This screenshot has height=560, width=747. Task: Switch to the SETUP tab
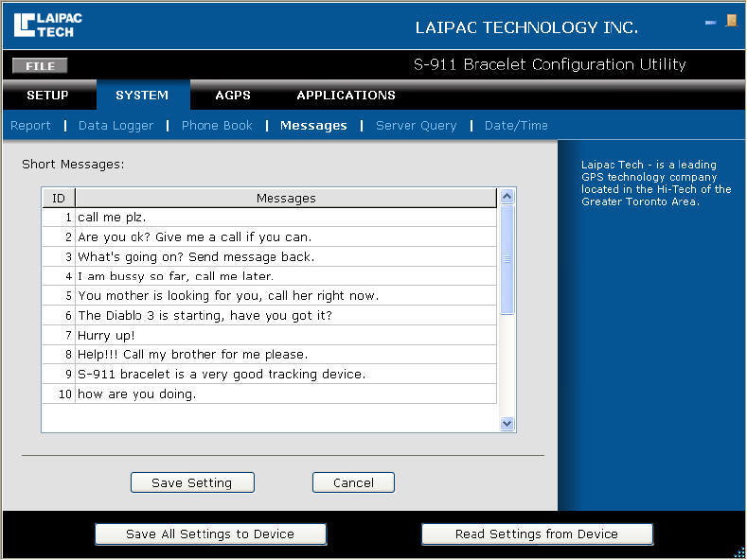coord(47,96)
